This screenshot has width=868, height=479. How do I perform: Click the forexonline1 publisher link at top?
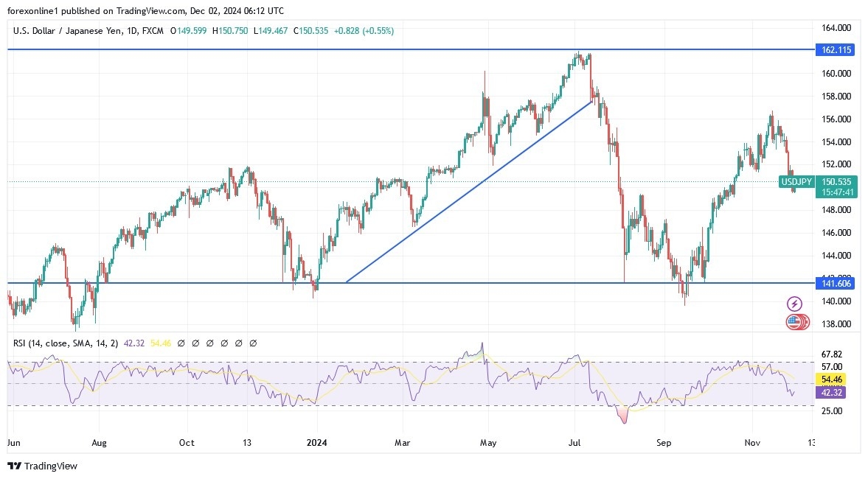coord(29,10)
